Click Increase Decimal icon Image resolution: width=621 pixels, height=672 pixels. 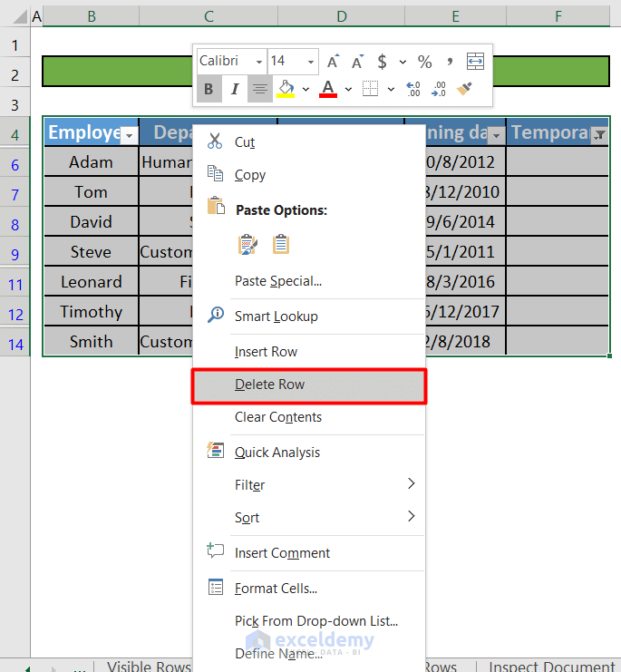tap(413, 89)
